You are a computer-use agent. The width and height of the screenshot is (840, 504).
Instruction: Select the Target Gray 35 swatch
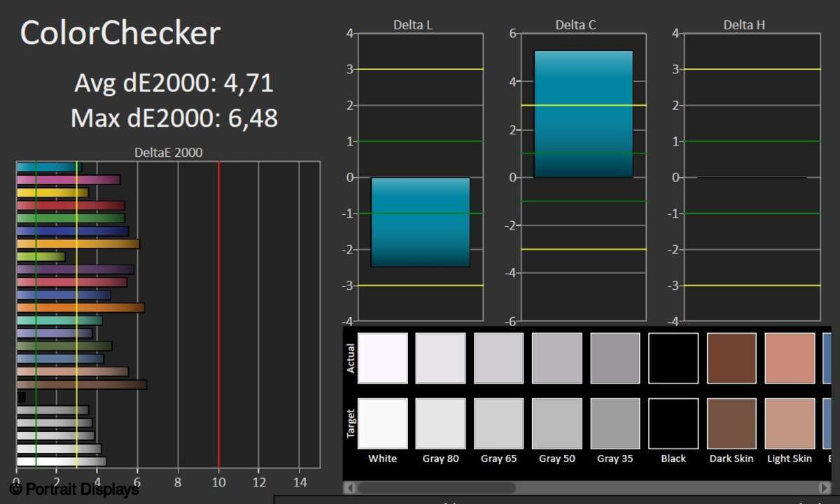[615, 423]
